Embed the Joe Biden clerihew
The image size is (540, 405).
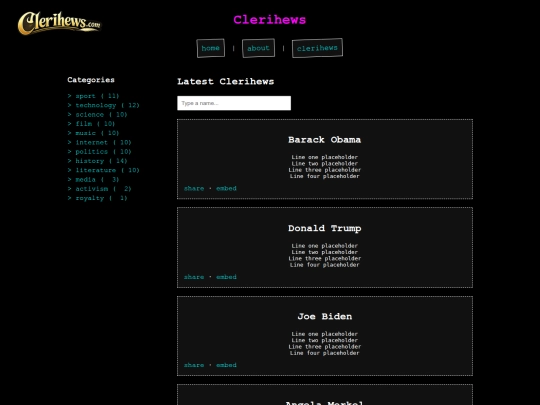(226, 365)
